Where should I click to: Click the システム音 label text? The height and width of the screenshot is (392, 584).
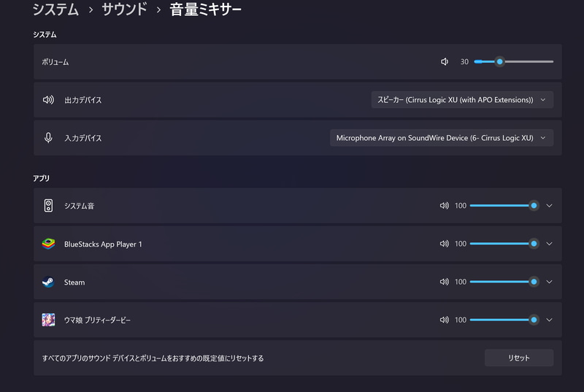[x=79, y=206]
